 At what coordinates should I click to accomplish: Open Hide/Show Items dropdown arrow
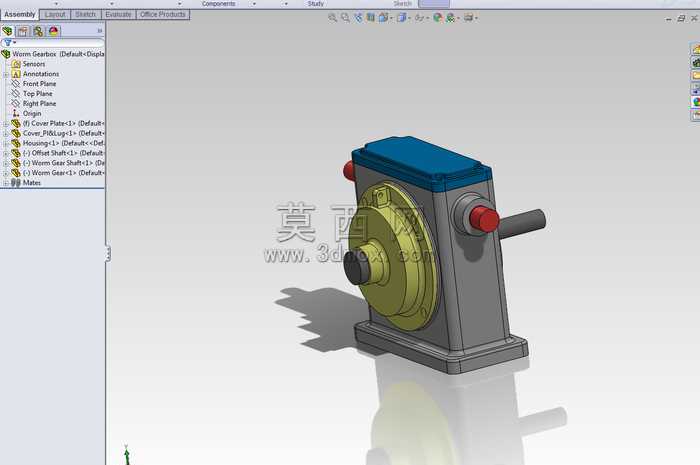tap(427, 18)
